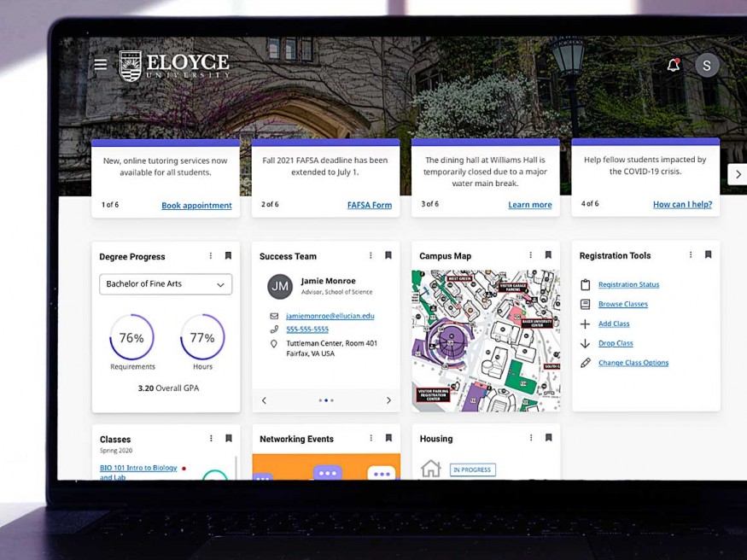747x560 pixels.
Task: Click the notifications bell icon
Action: click(674, 65)
